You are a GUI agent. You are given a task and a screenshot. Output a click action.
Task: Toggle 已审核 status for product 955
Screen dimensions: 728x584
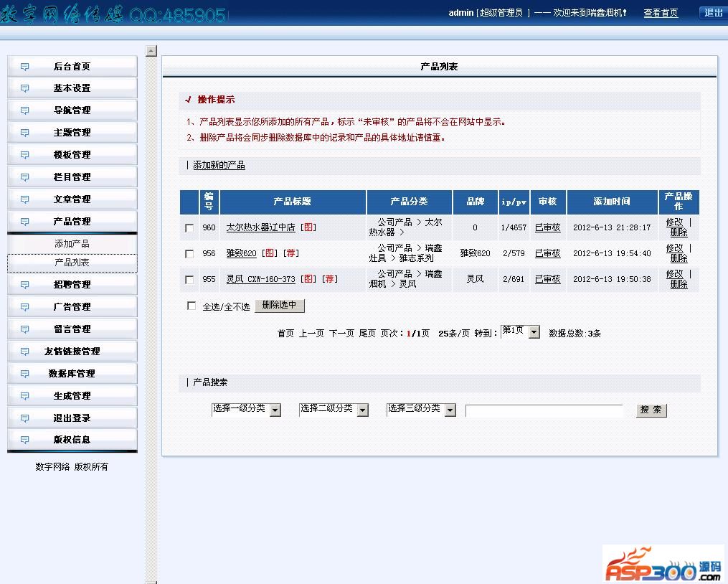[548, 279]
